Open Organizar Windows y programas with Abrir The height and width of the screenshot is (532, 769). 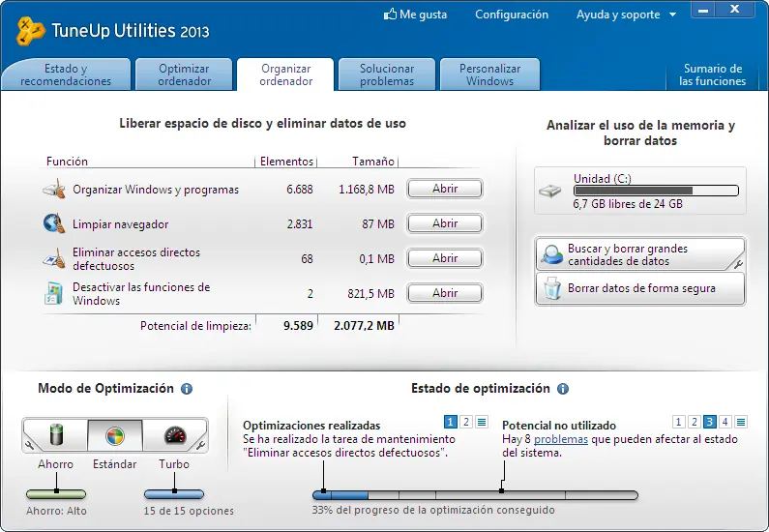click(x=445, y=189)
